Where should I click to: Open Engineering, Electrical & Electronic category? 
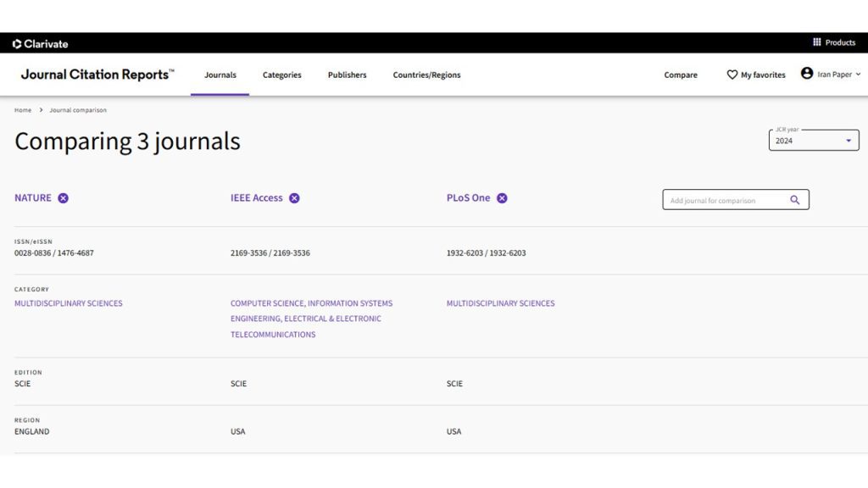[305, 319]
